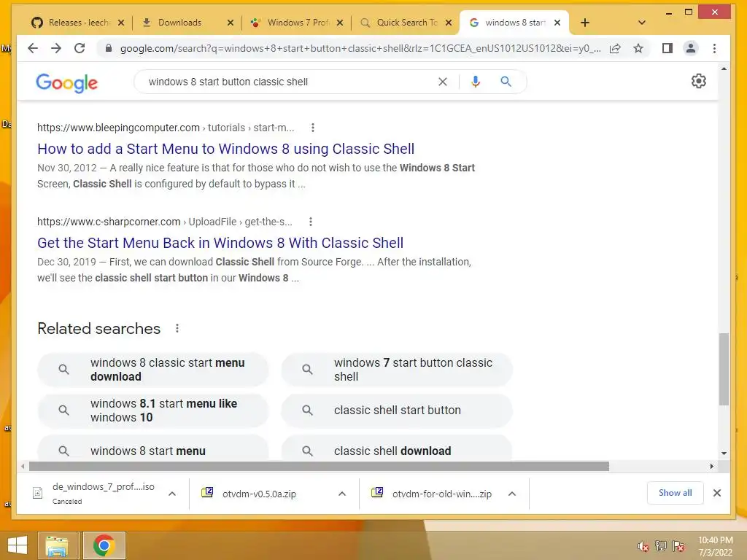The image size is (747, 560).
Task: Expand de_windows_7_prof iso download options
Action: [x=172, y=494]
